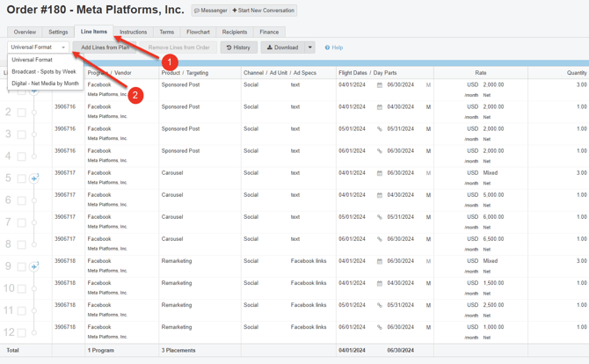Image resolution: width=589 pixels, height=364 pixels.
Task: Click the 6,500.00 rate value
Action: click(x=493, y=239)
